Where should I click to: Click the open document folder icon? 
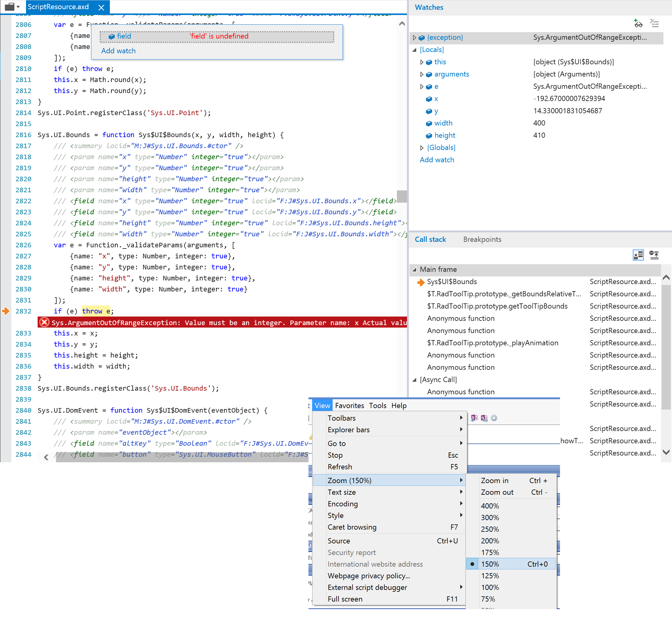[x=10, y=6]
